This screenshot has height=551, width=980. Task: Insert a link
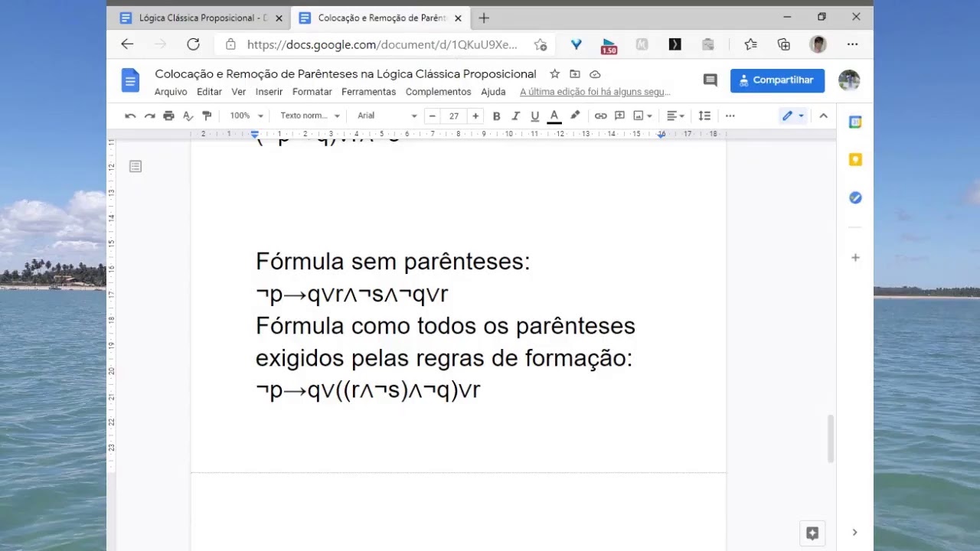(x=600, y=116)
